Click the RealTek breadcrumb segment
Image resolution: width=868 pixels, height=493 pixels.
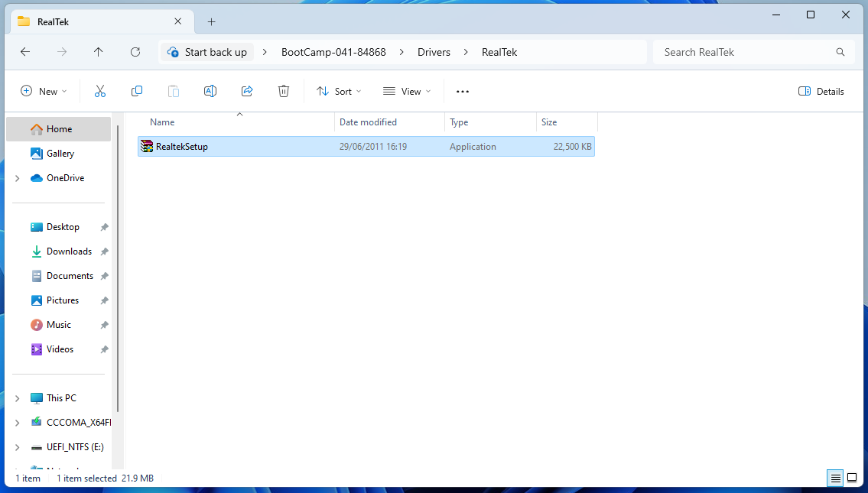(x=499, y=52)
